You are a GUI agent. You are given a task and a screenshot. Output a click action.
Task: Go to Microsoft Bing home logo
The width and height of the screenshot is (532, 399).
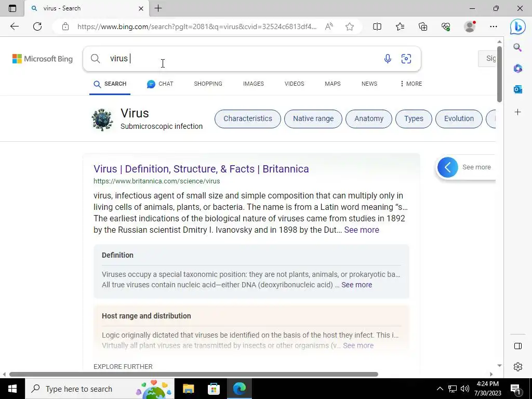(x=43, y=59)
